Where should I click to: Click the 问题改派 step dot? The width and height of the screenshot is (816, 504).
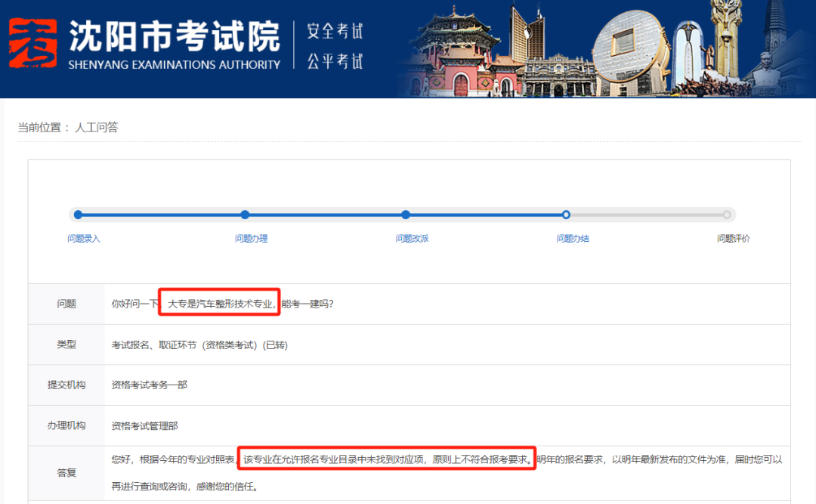[406, 215]
